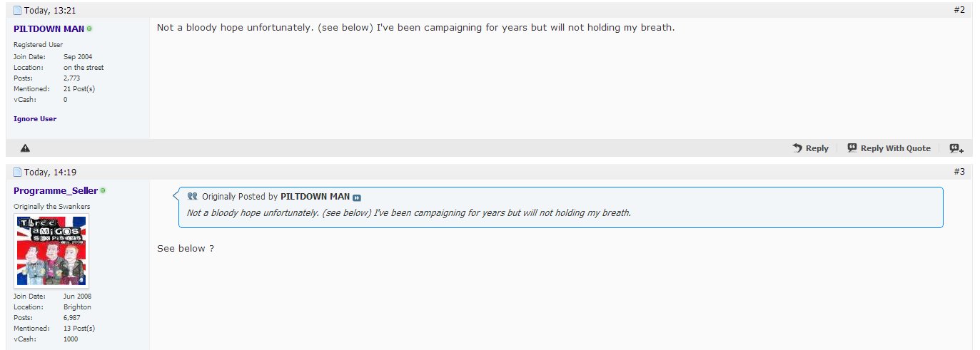This screenshot has width=980, height=350.
Task: Click the quoted text in the quote box
Action: coord(409,212)
